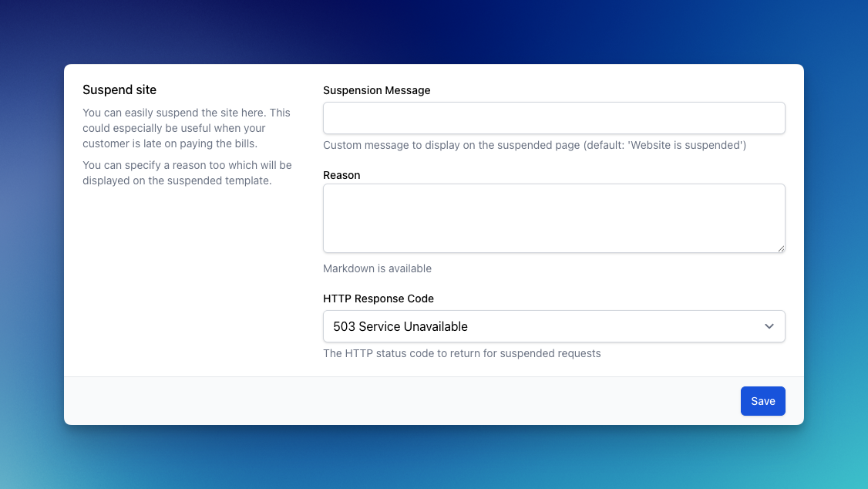
Task: Focus the Reason text area
Action: click(553, 218)
